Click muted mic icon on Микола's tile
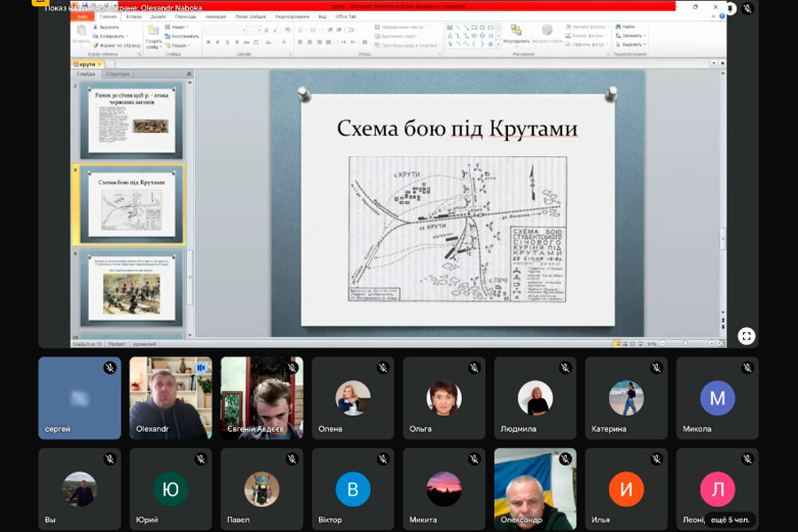Screen dimensions: 798x532 tap(747, 367)
